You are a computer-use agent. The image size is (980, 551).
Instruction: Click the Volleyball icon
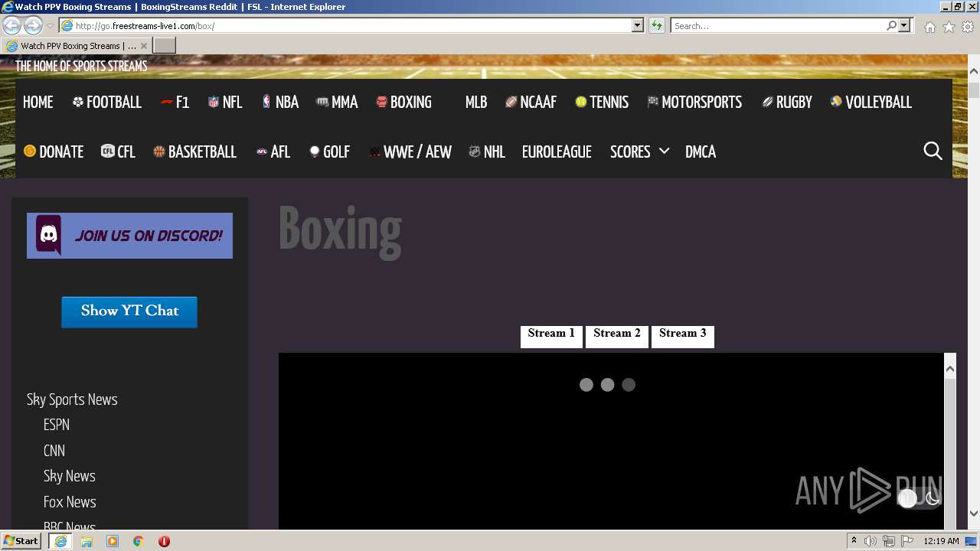pos(836,102)
